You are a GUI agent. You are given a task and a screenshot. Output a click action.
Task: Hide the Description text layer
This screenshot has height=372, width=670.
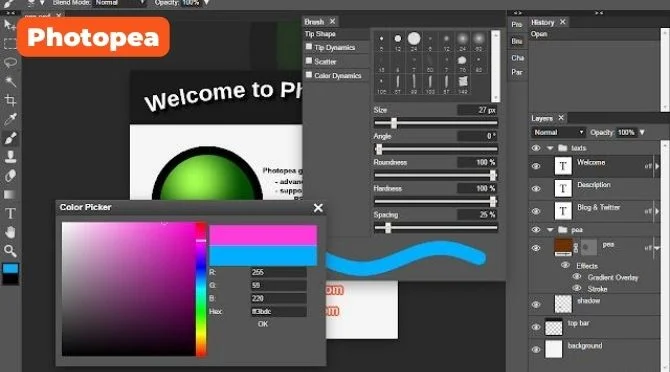click(536, 189)
